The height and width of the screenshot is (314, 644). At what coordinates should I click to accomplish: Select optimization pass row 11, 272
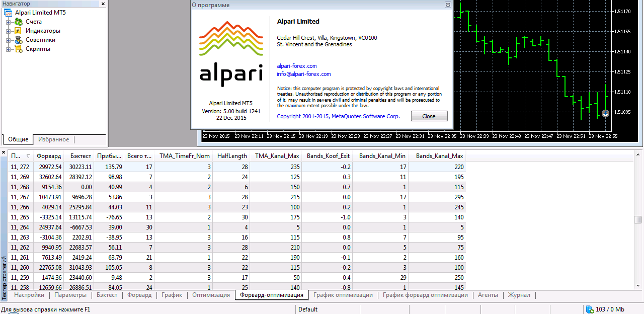(238, 167)
